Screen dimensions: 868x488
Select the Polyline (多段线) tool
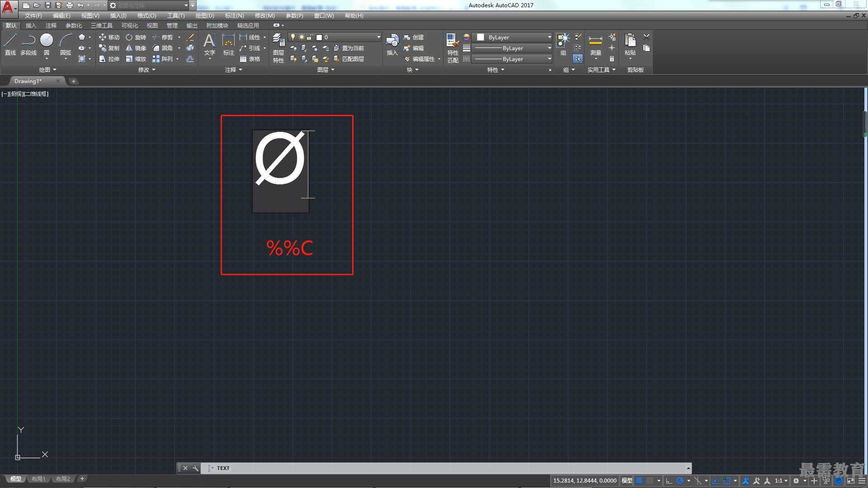click(x=28, y=45)
